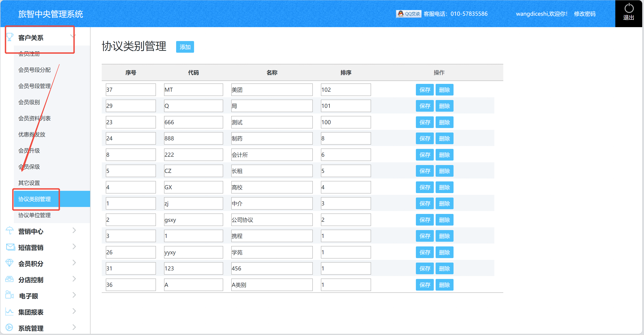The image size is (644, 335).
Task: Expand the 电子眼 menu chevron
Action: [74, 295]
